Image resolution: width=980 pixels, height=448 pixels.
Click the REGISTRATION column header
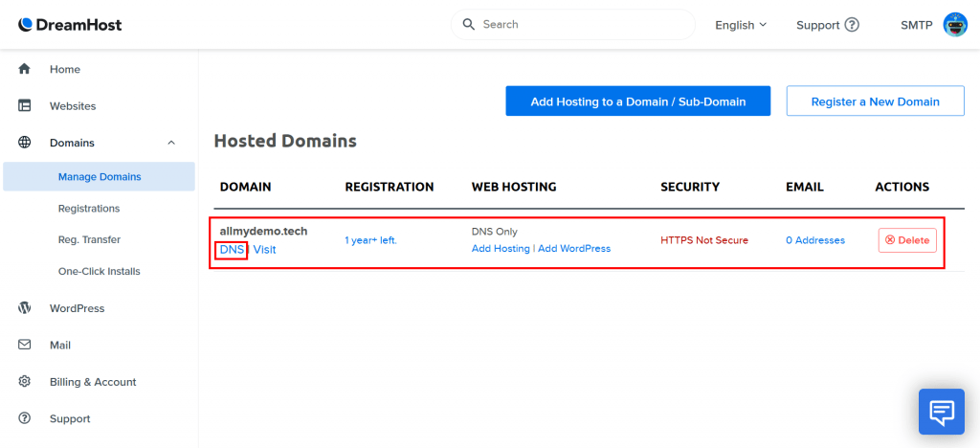point(390,187)
